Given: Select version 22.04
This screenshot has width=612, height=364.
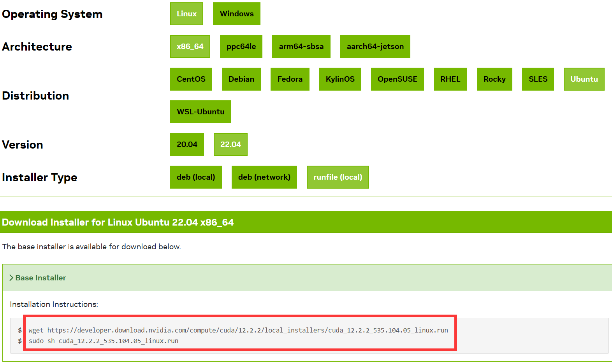Looking at the screenshot, I should point(230,144).
